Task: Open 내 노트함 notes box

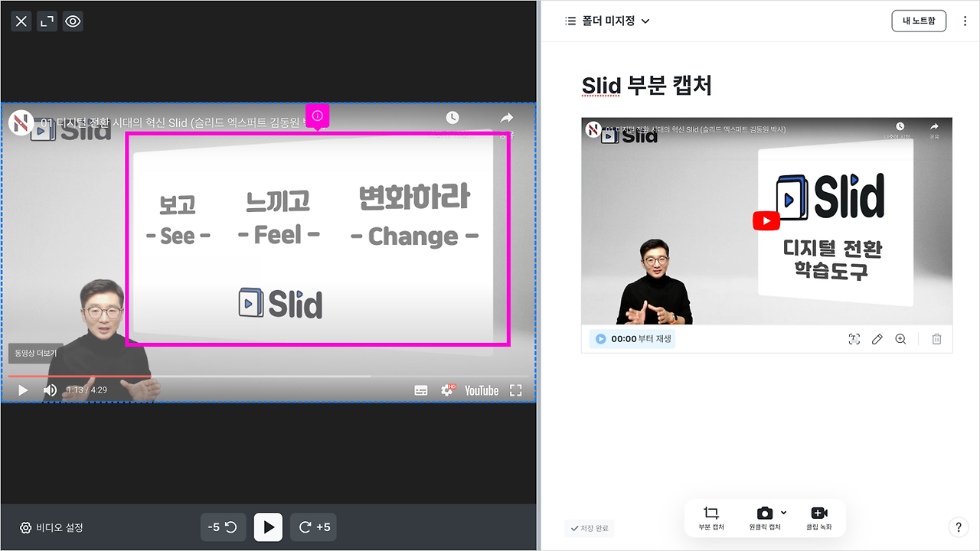Action: (x=919, y=21)
